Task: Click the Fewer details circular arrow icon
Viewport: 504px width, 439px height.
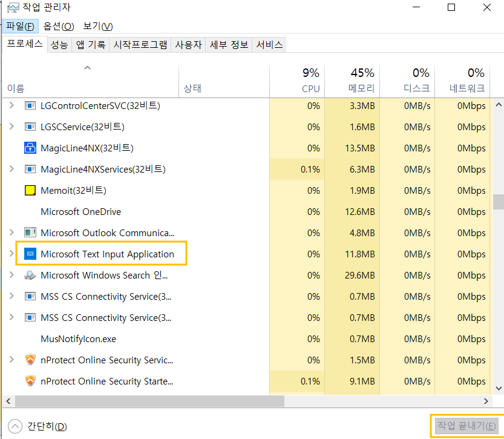Action: pos(15,426)
